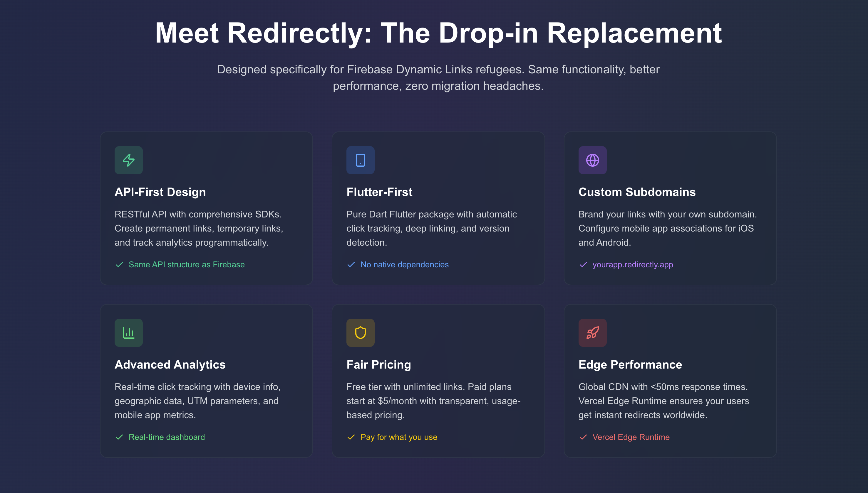Click checkmark beside Same API structure
Screen dimensions: 868x493
click(x=119, y=264)
